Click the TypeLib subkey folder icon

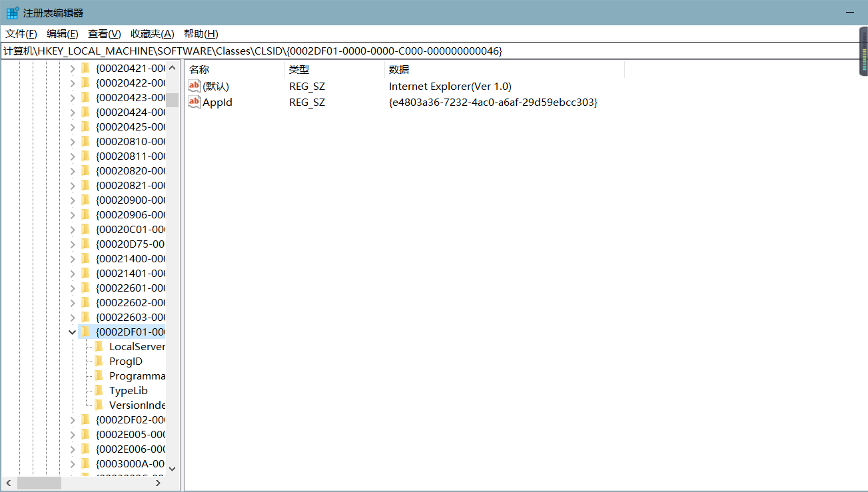click(x=99, y=390)
